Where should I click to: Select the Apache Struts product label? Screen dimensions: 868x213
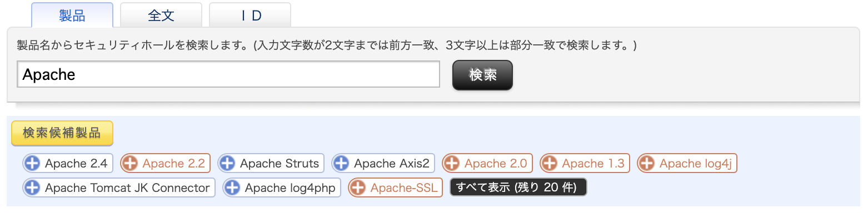pyautogui.click(x=280, y=164)
